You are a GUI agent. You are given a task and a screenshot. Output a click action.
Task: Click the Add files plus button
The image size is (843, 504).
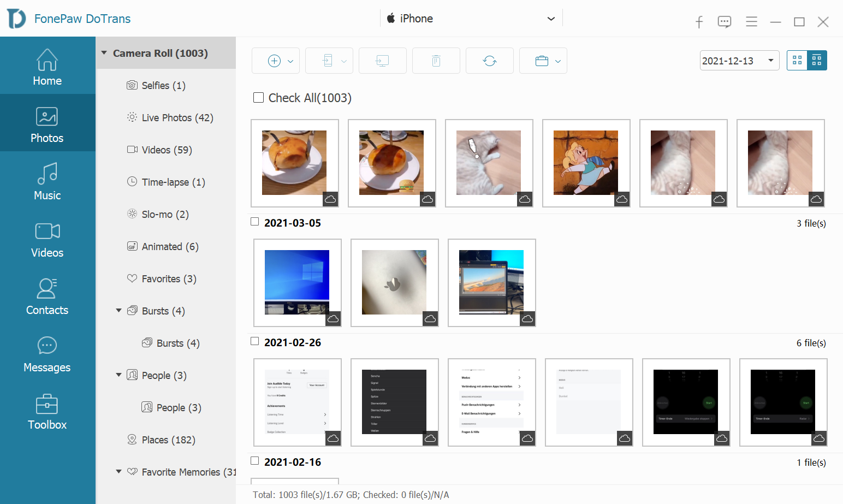tap(275, 61)
